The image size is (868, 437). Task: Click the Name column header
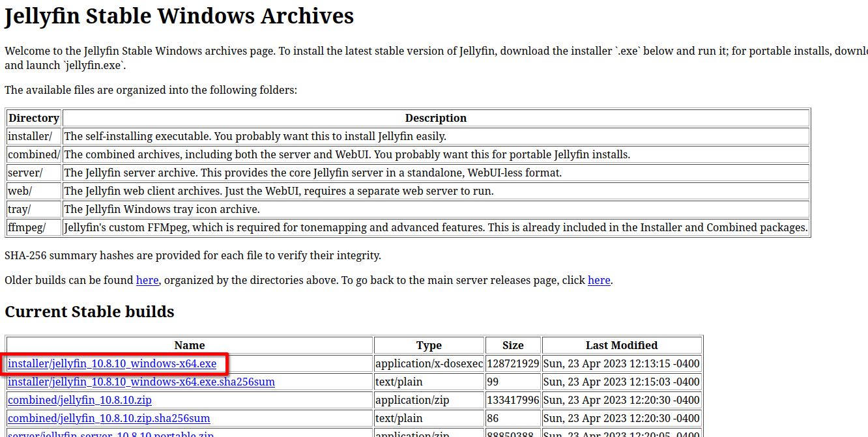click(189, 345)
